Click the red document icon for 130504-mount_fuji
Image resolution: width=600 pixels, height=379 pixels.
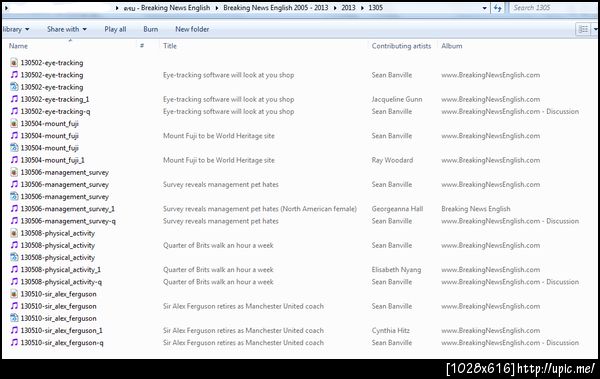click(14, 123)
